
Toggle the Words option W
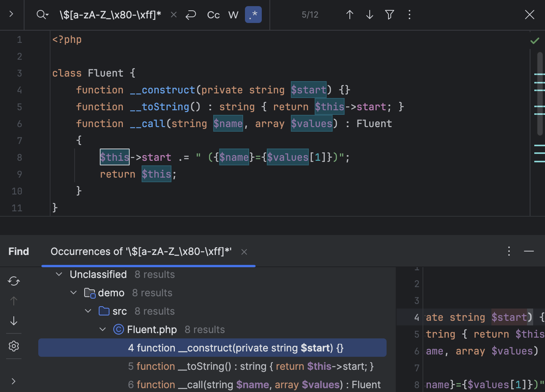pyautogui.click(x=233, y=15)
